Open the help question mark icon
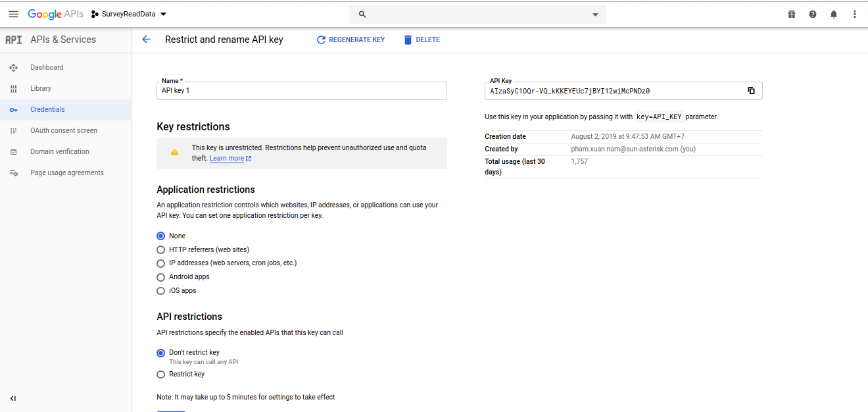This screenshot has width=868, height=412. pos(813,14)
